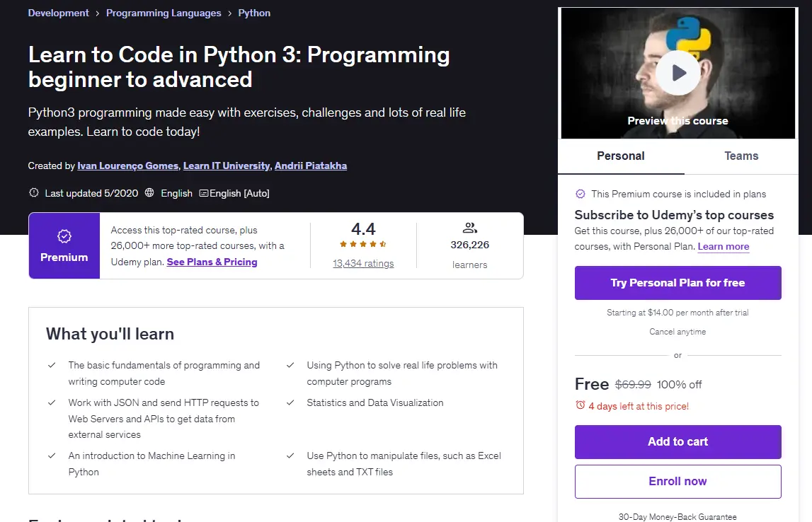Click '30-Day Money-Back Guarantee' text

(x=677, y=516)
